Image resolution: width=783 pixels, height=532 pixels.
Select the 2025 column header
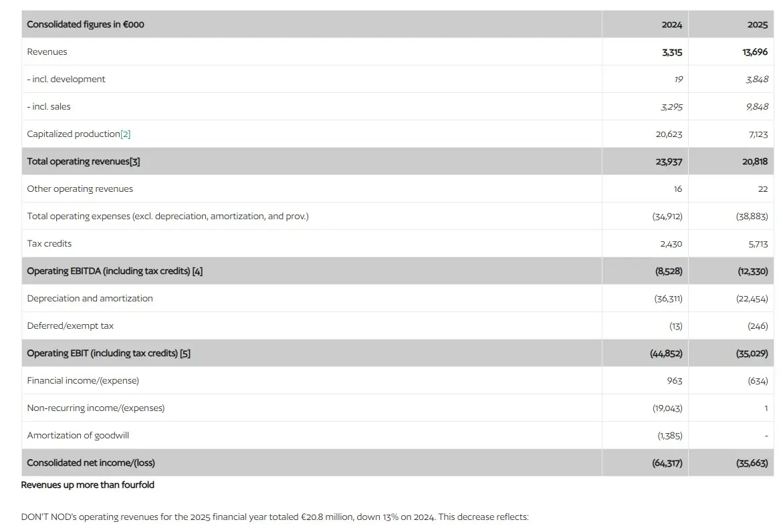click(x=758, y=25)
